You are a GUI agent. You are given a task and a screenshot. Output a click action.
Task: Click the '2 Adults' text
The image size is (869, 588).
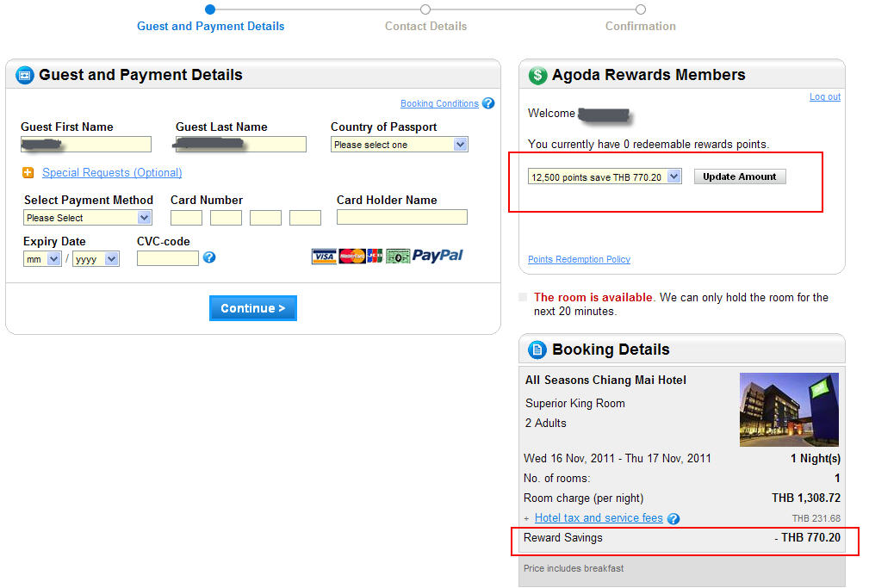(546, 424)
